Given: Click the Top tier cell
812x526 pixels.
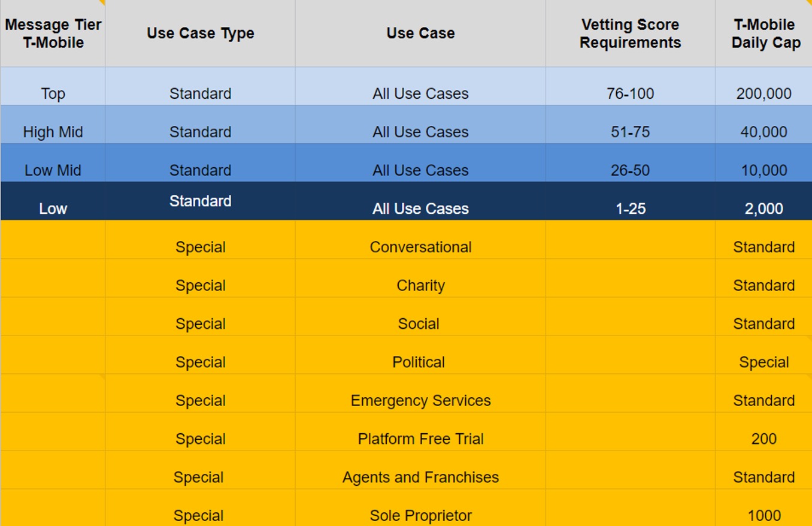Looking at the screenshot, I should point(53,86).
